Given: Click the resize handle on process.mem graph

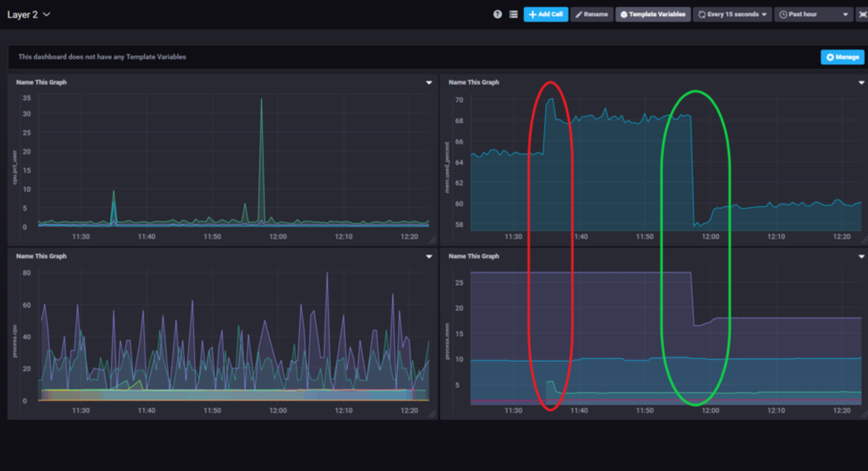Looking at the screenshot, I should [x=864, y=414].
